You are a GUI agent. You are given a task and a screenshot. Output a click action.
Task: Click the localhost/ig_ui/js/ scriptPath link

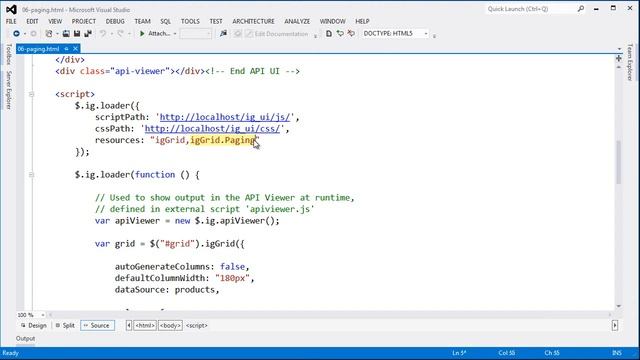[x=224, y=117]
